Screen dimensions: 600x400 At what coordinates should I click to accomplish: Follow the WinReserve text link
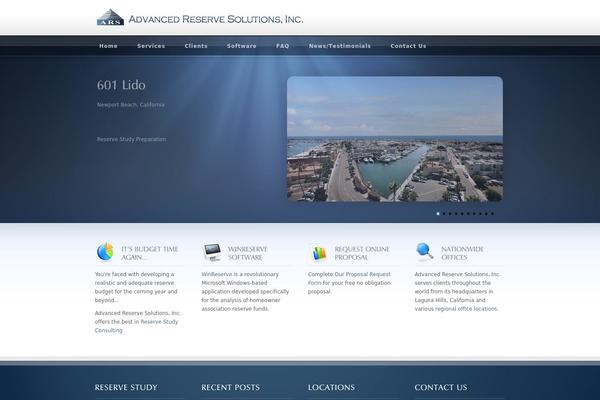tap(217, 274)
